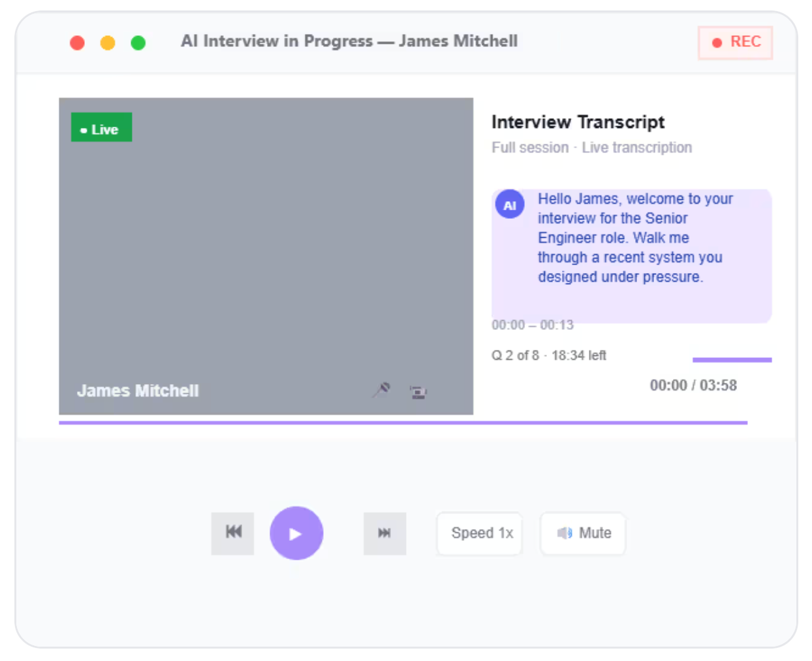
Task: Click the AI avatar in transcript
Action: pos(510,204)
